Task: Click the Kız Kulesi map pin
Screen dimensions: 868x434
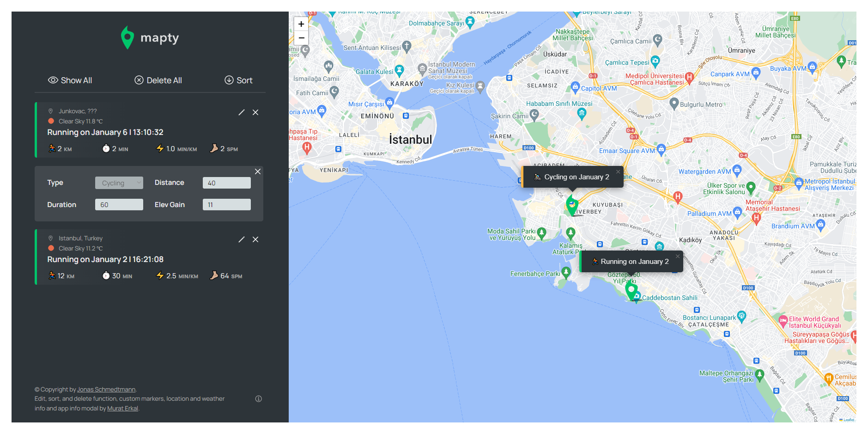Action: pos(480,86)
